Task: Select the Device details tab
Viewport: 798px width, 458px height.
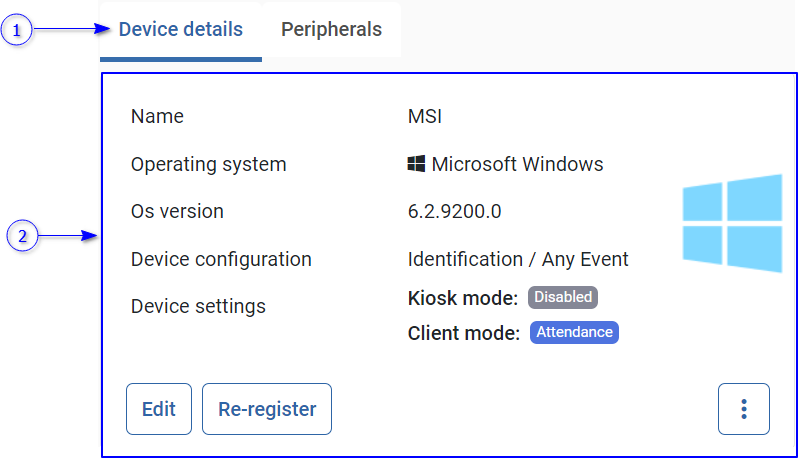Action: (x=181, y=30)
